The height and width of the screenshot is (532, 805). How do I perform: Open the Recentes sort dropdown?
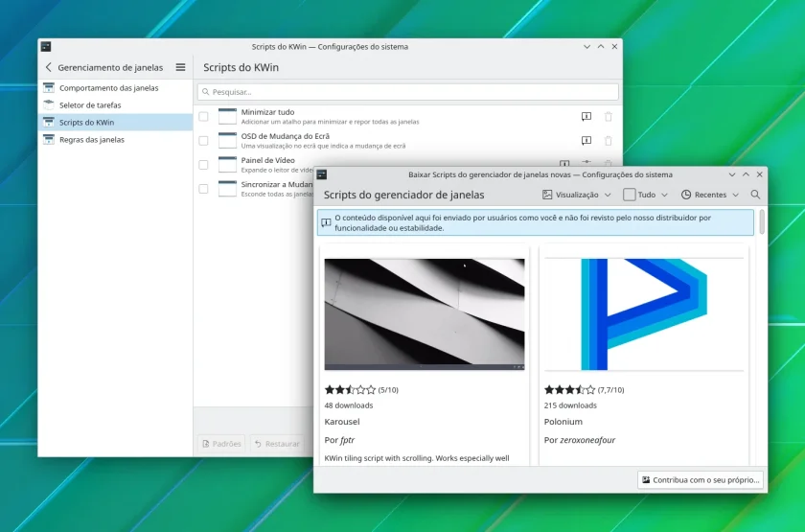tap(710, 195)
